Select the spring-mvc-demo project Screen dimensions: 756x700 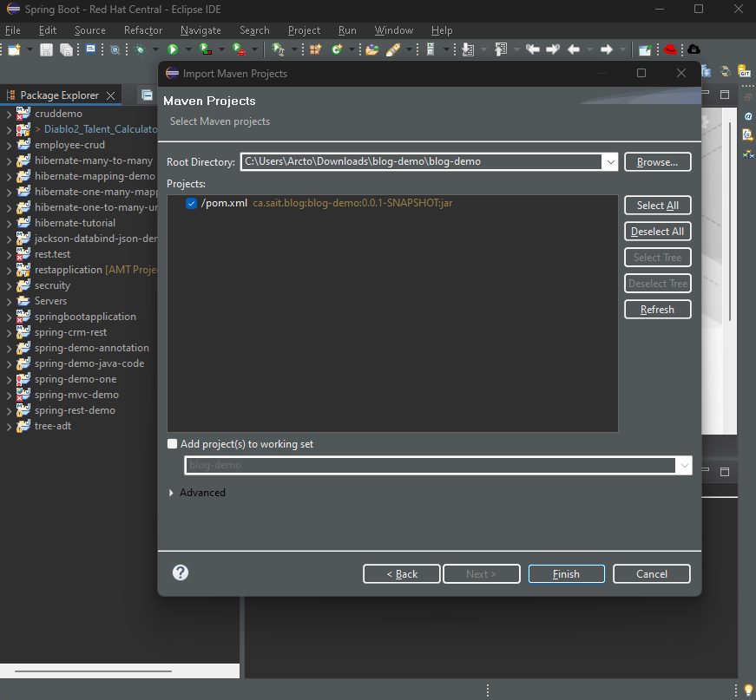76,395
